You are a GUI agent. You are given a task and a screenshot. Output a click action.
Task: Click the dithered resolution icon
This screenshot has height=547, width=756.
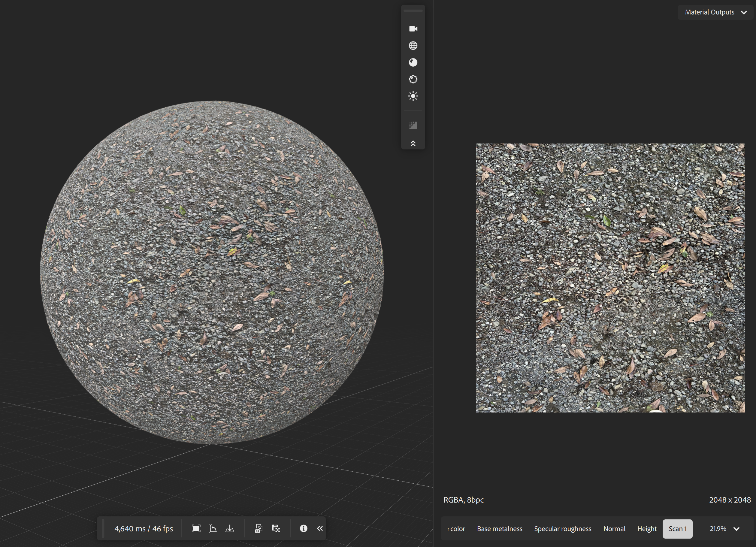point(413,125)
